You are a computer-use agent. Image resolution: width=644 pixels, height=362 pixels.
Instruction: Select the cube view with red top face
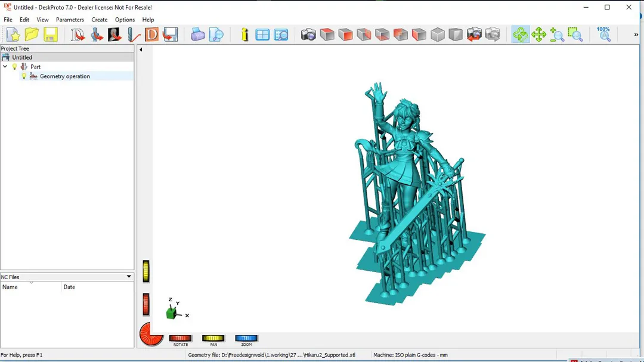[x=327, y=35]
